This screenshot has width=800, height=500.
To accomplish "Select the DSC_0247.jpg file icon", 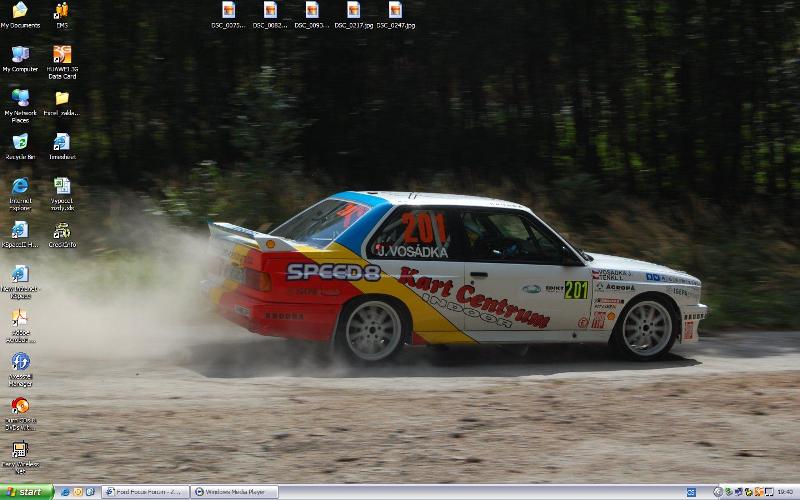I will (x=396, y=11).
